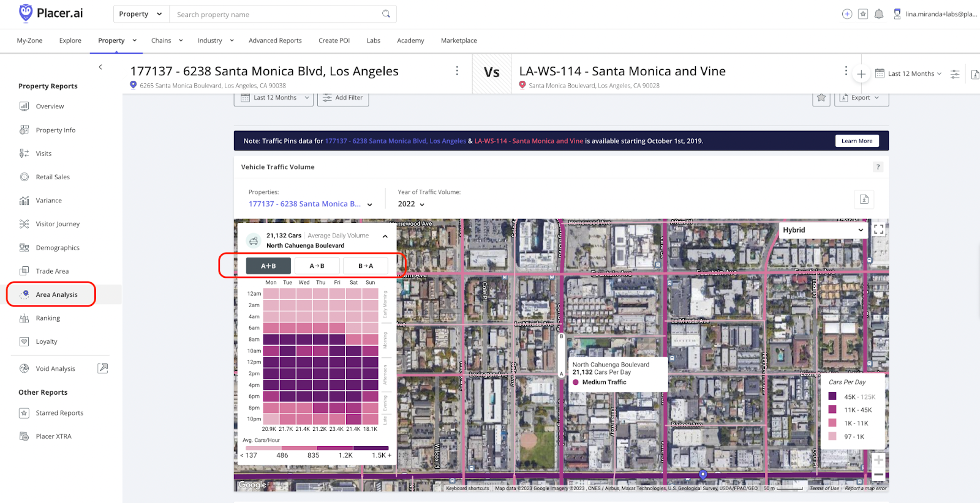Open Variance report
Screen dimensions: 980x503
coord(48,201)
